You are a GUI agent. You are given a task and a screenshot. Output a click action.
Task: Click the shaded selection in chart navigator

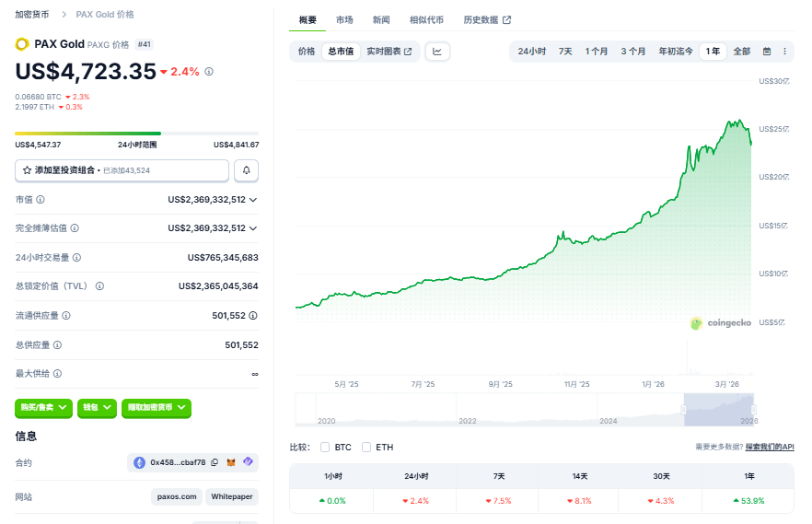coord(719,410)
